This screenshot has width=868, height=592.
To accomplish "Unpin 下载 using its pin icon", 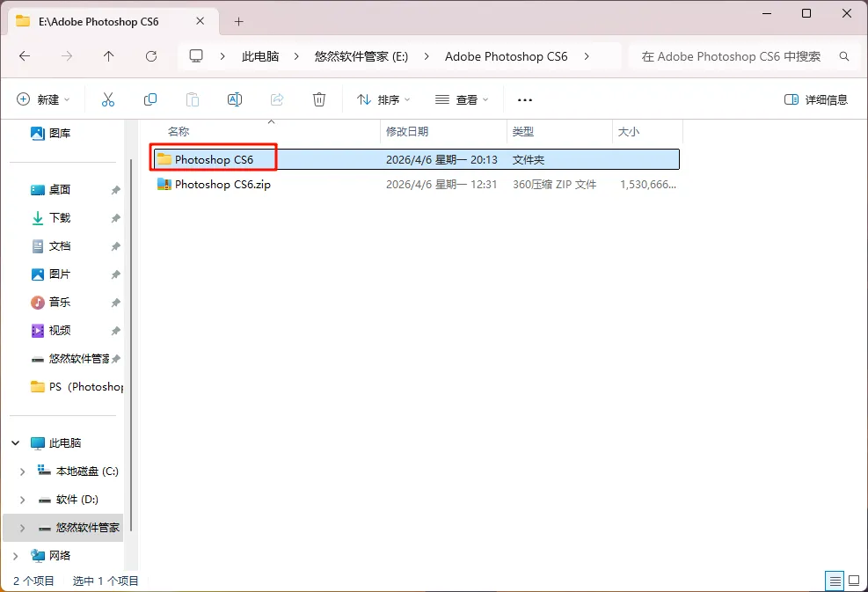I will click(x=116, y=218).
